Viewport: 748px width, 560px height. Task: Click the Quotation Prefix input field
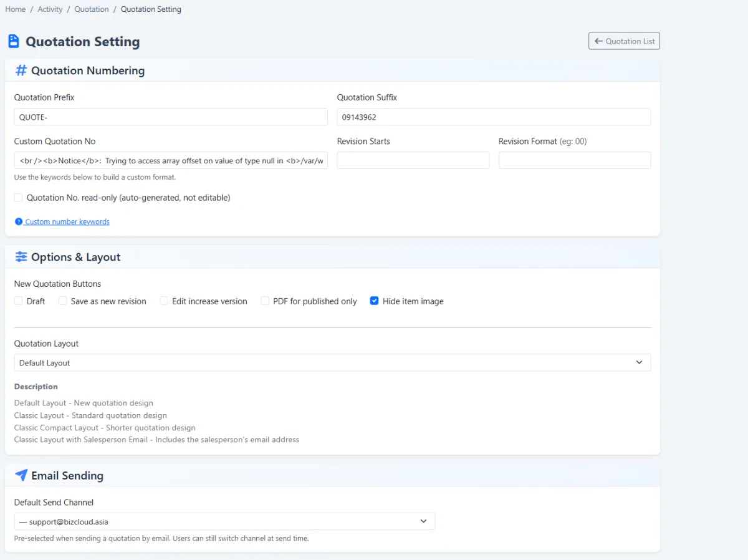click(171, 117)
